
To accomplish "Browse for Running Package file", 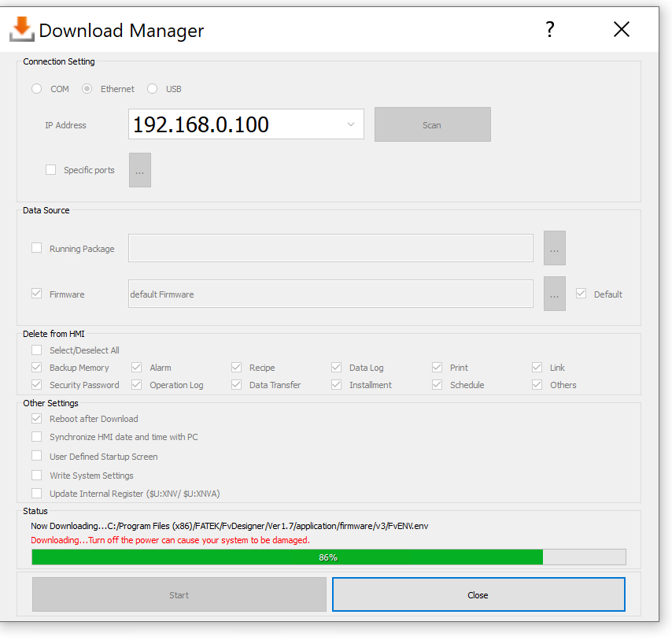I will pyautogui.click(x=554, y=248).
